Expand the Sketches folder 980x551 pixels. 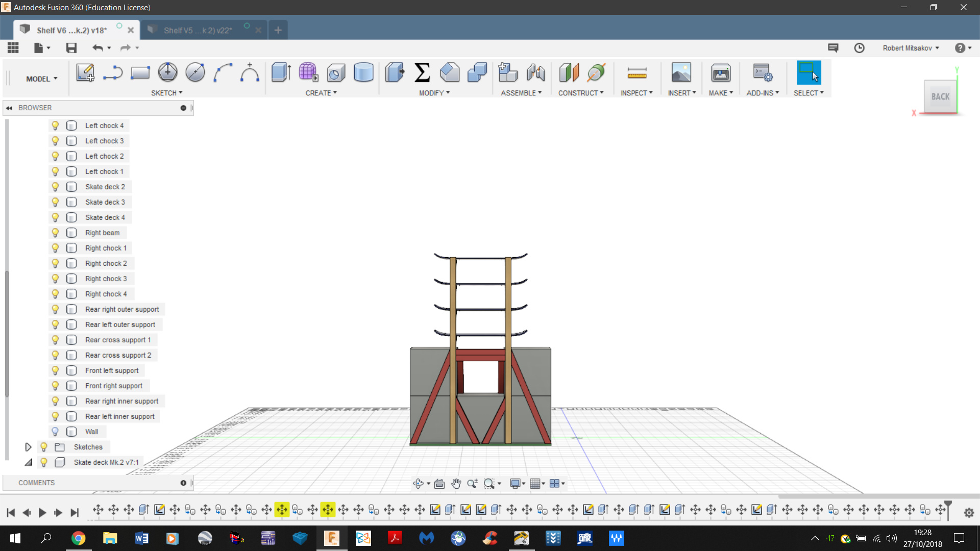click(x=28, y=447)
